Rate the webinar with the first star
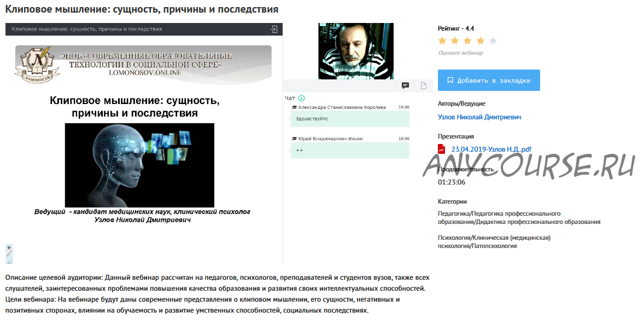The image size is (644, 323). [442, 41]
